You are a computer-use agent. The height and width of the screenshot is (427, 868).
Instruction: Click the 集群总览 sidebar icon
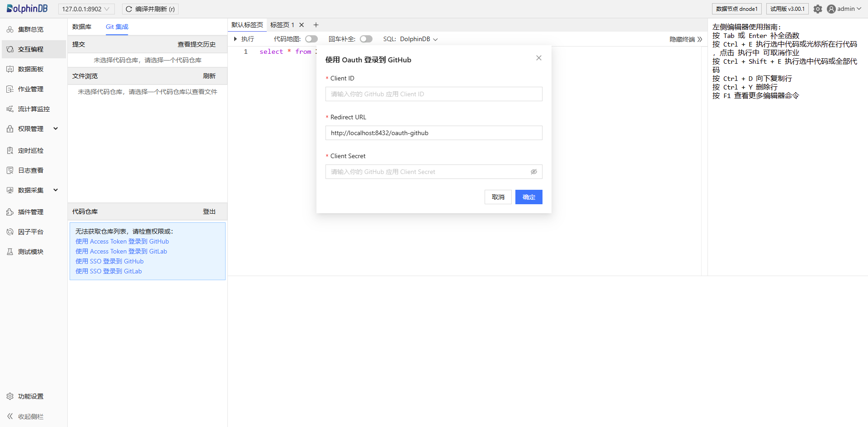[x=10, y=29]
